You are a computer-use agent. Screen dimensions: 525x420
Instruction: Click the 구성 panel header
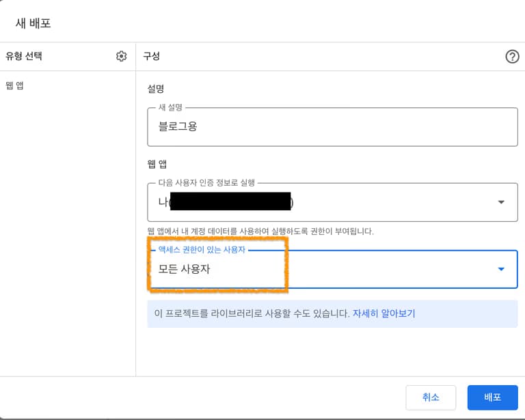(151, 57)
